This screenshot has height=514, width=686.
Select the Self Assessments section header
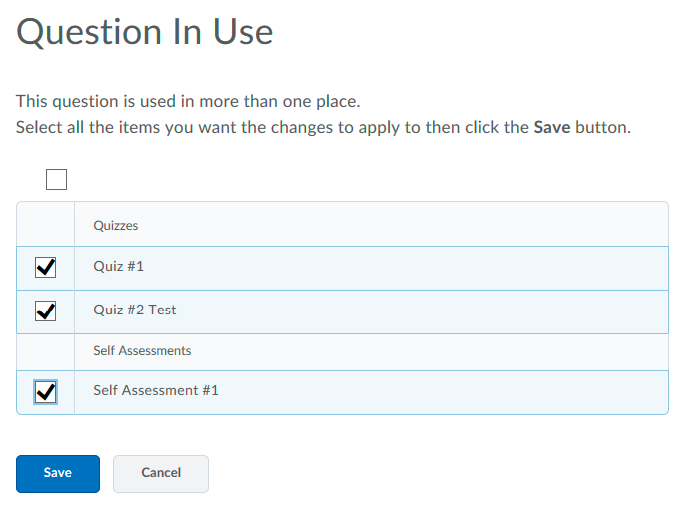(142, 351)
